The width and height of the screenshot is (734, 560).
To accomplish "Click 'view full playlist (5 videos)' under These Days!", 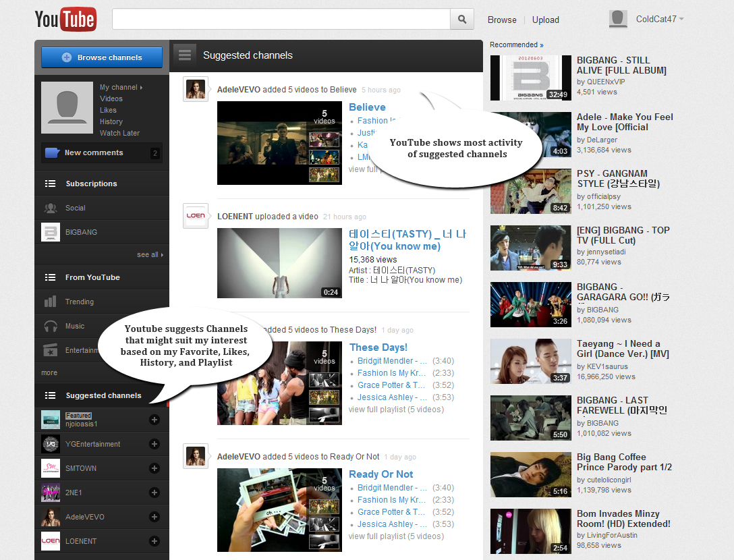I will (x=396, y=410).
